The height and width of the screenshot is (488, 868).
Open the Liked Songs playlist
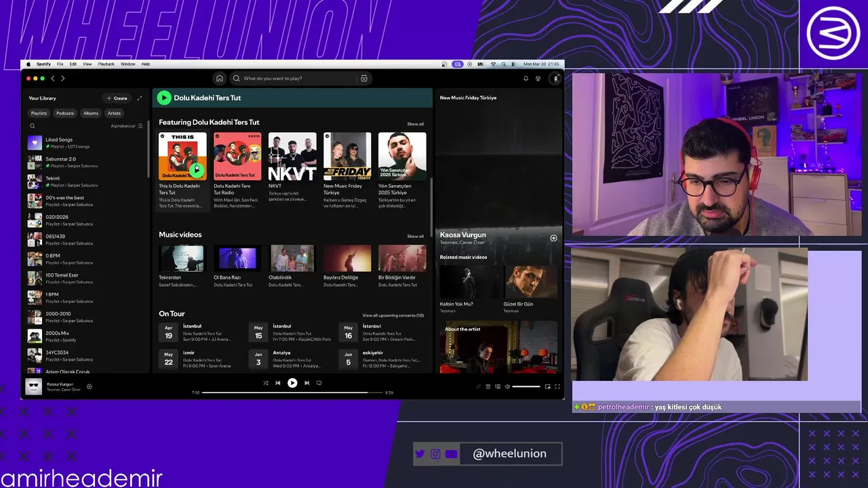pyautogui.click(x=85, y=143)
